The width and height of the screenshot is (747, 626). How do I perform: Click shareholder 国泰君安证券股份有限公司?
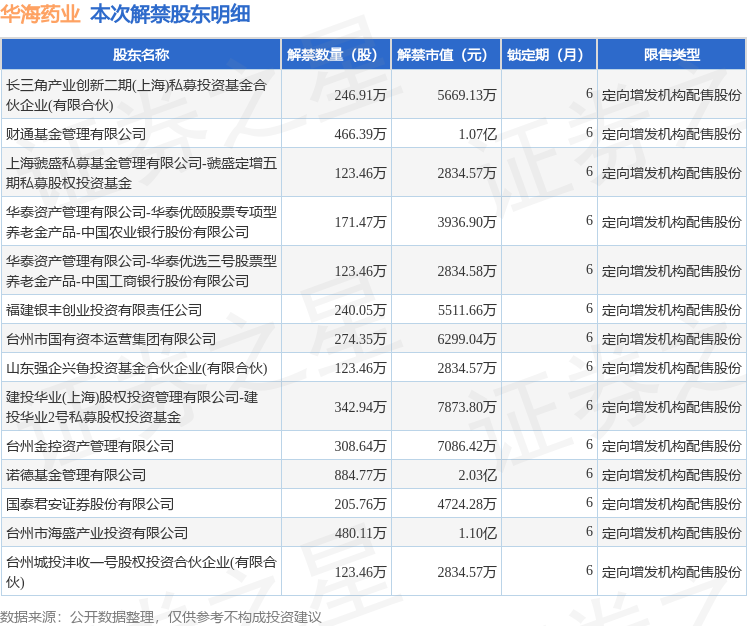point(90,505)
